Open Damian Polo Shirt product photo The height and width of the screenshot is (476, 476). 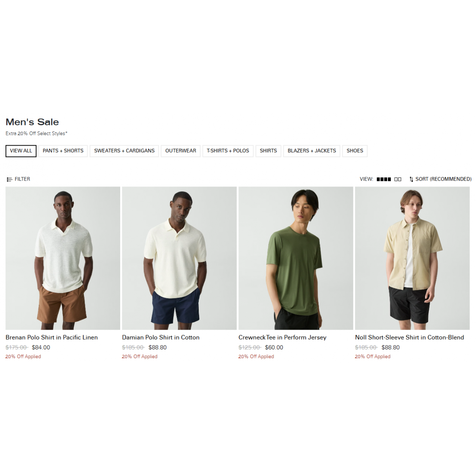tap(179, 258)
